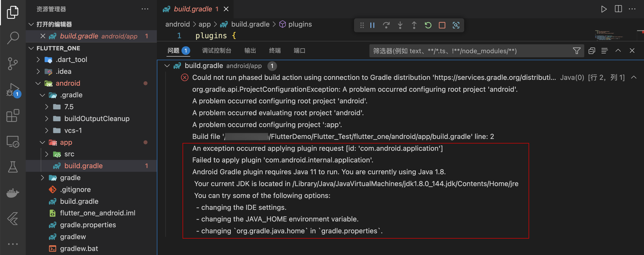
Task: Stop the debug session
Action: pos(442,25)
